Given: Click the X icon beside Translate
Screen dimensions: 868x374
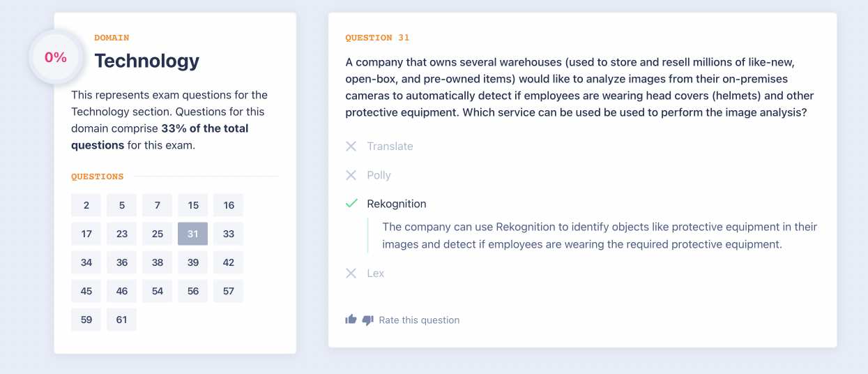Looking at the screenshot, I should point(351,146).
